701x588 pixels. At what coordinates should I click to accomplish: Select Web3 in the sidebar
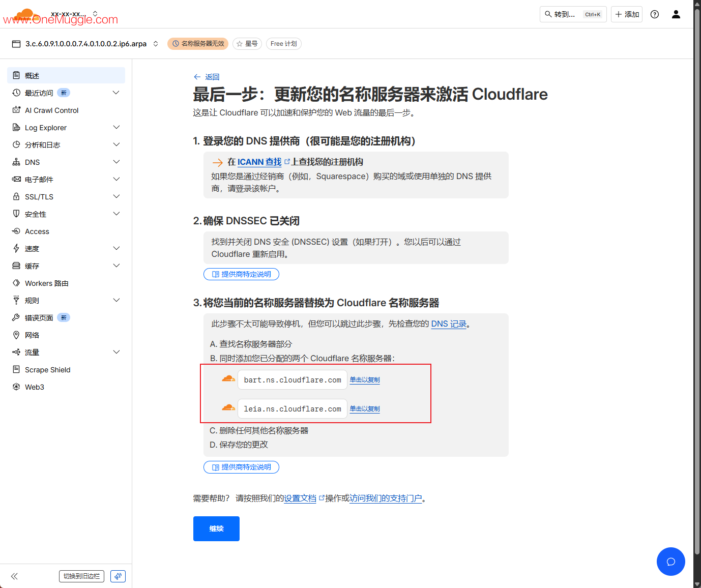pyautogui.click(x=66, y=387)
